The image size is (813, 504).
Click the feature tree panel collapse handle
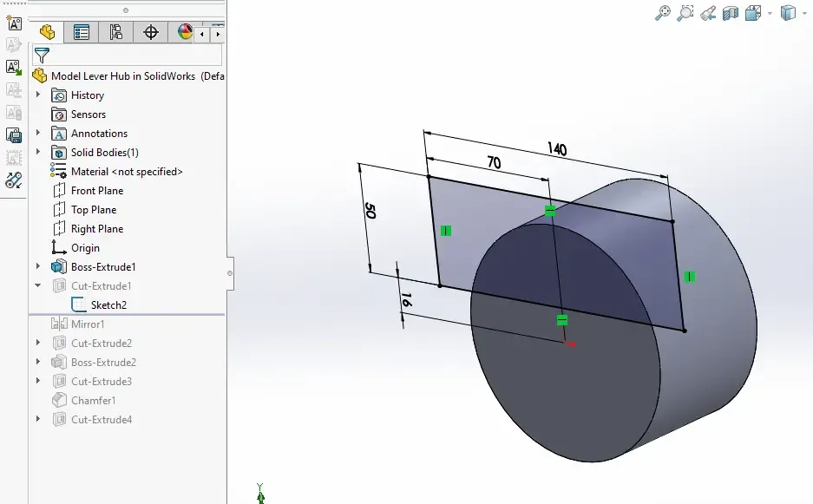[230, 273]
